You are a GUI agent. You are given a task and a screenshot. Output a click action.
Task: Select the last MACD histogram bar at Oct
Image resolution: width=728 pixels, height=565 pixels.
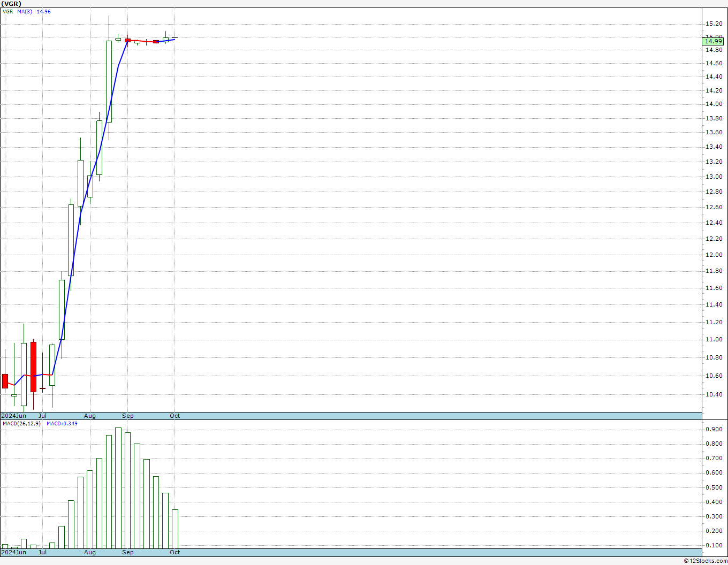pos(175,529)
